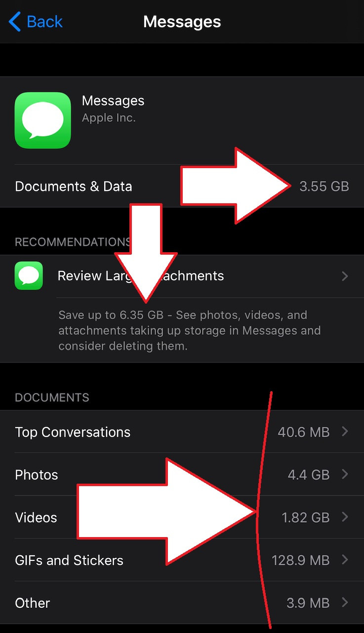This screenshot has height=633, width=364.
Task: Tap the 3.55 GB storage value
Action: (324, 186)
